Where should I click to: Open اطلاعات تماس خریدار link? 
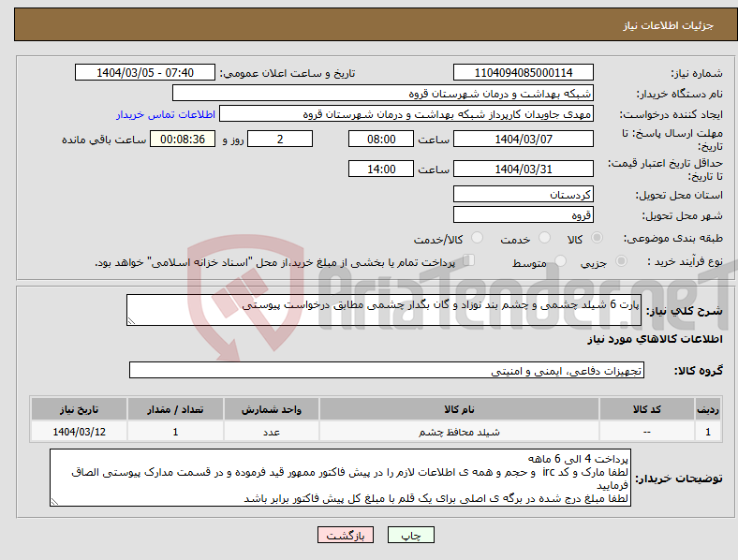(166, 114)
